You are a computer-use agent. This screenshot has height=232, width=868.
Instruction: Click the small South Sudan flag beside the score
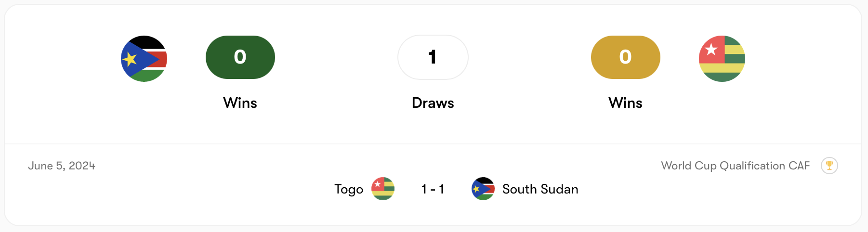[x=483, y=189]
